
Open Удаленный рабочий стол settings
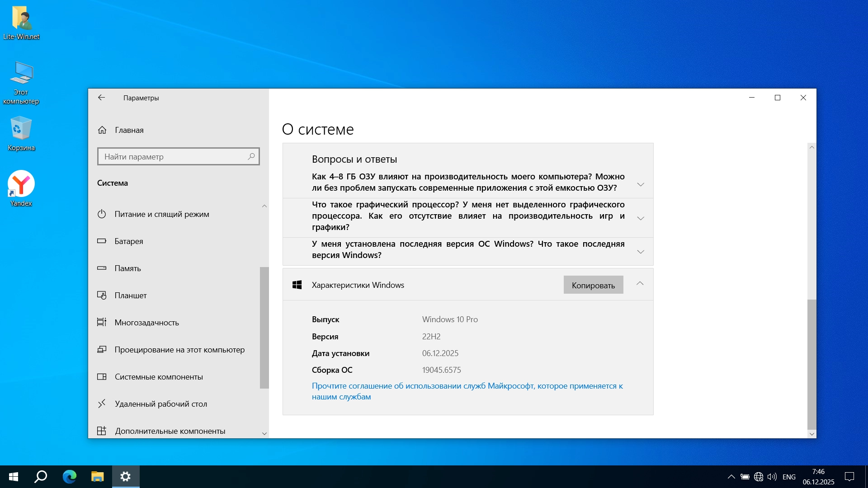[x=160, y=404]
